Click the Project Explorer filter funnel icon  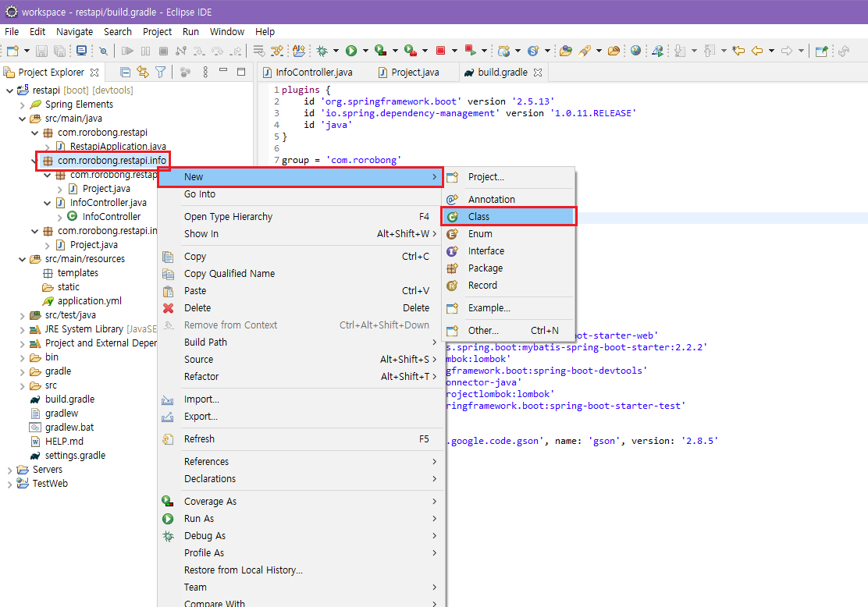point(161,72)
